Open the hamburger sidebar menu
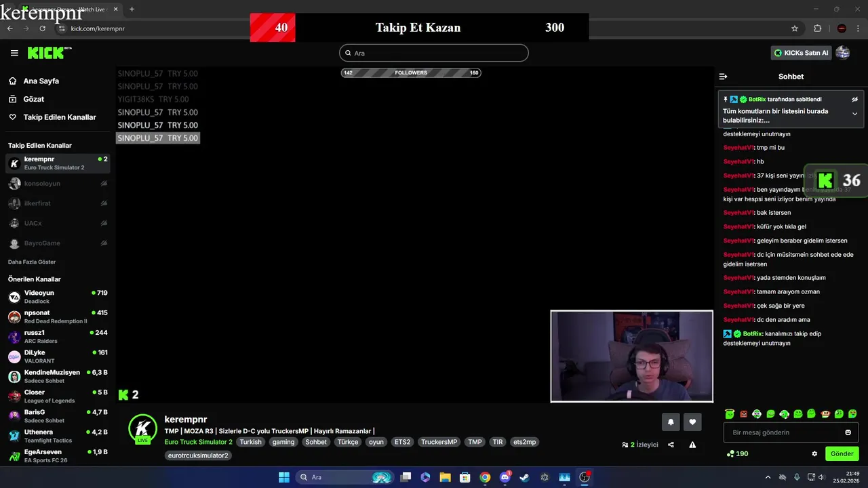 (14, 53)
